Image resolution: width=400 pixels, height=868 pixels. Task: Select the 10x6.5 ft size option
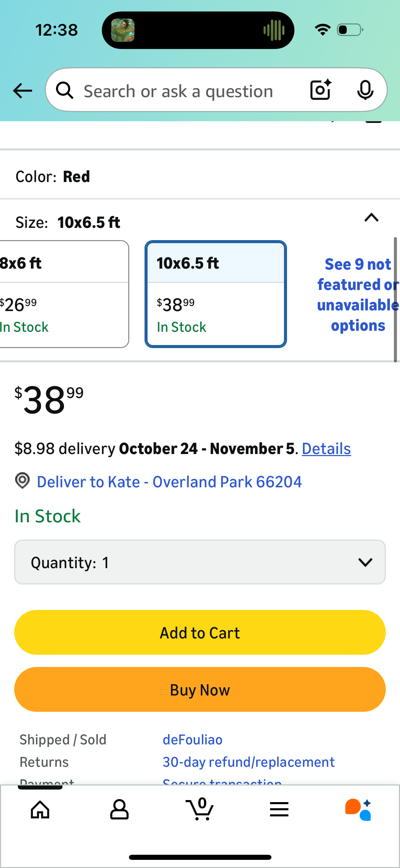tap(215, 294)
